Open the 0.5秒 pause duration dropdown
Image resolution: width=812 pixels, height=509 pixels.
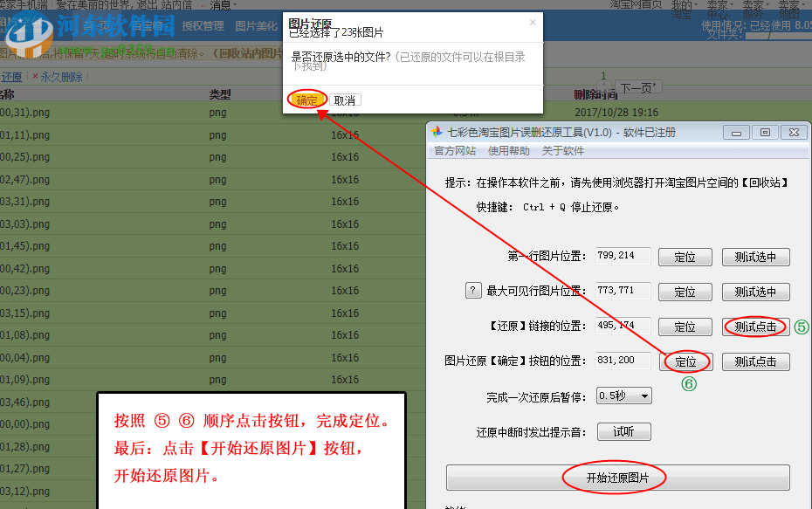tap(623, 396)
